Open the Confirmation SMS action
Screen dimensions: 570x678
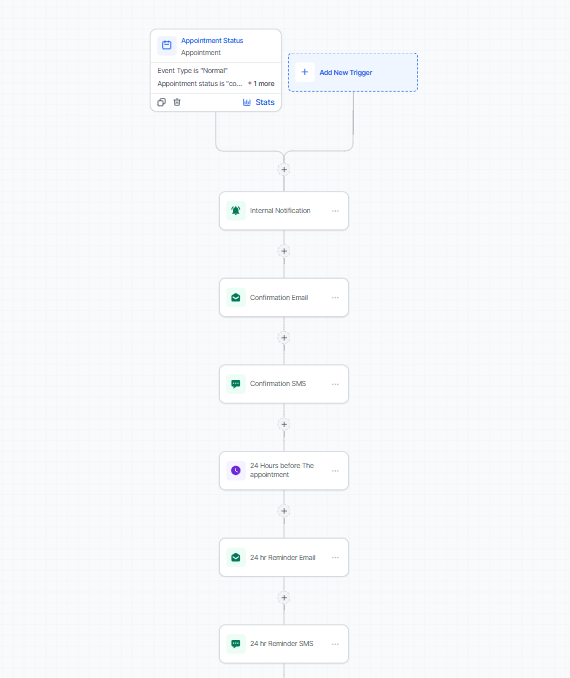[284, 384]
